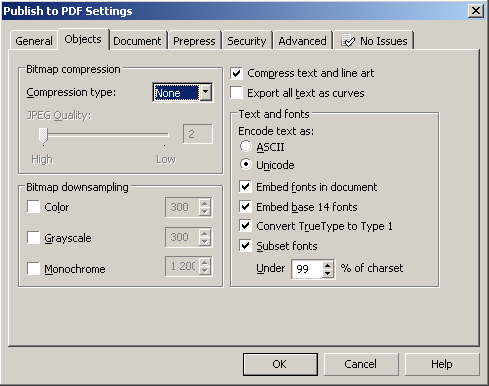
Task: Click the JPEG Quality slider handle
Action: (x=43, y=136)
